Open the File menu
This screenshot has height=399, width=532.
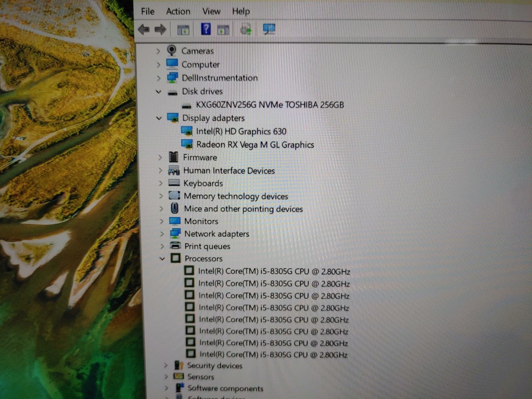148,11
